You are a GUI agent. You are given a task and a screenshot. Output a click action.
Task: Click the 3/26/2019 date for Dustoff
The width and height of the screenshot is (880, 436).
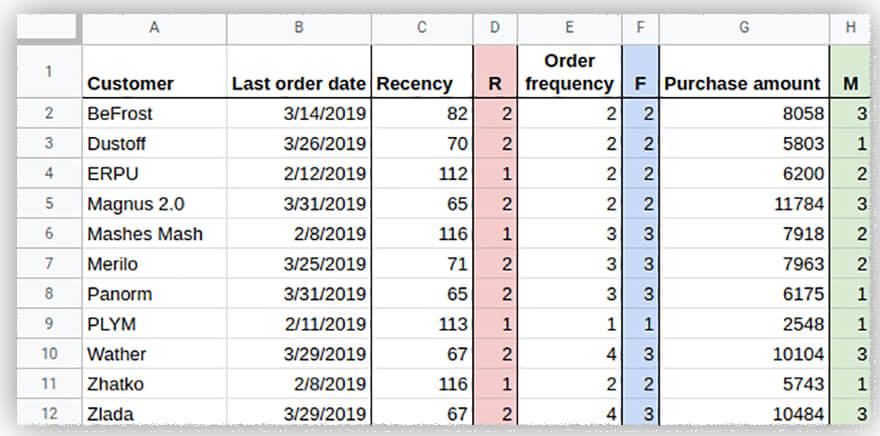pyautogui.click(x=298, y=144)
